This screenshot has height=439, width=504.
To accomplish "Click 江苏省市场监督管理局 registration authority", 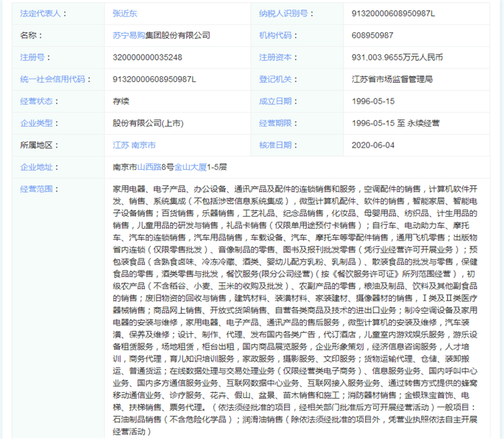I will coord(392,78).
